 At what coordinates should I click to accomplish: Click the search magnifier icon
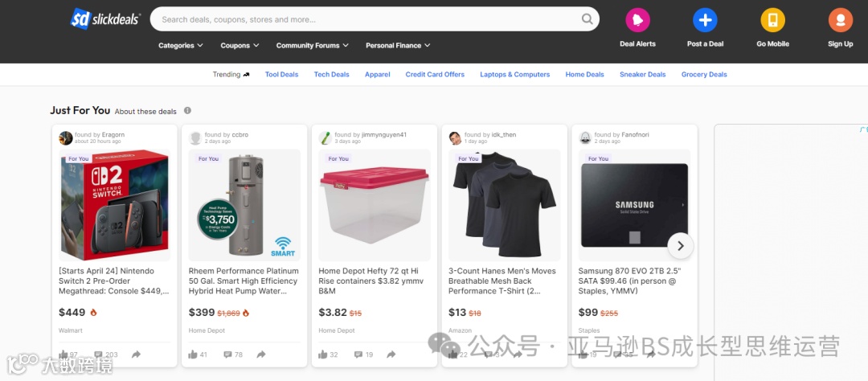(x=587, y=19)
